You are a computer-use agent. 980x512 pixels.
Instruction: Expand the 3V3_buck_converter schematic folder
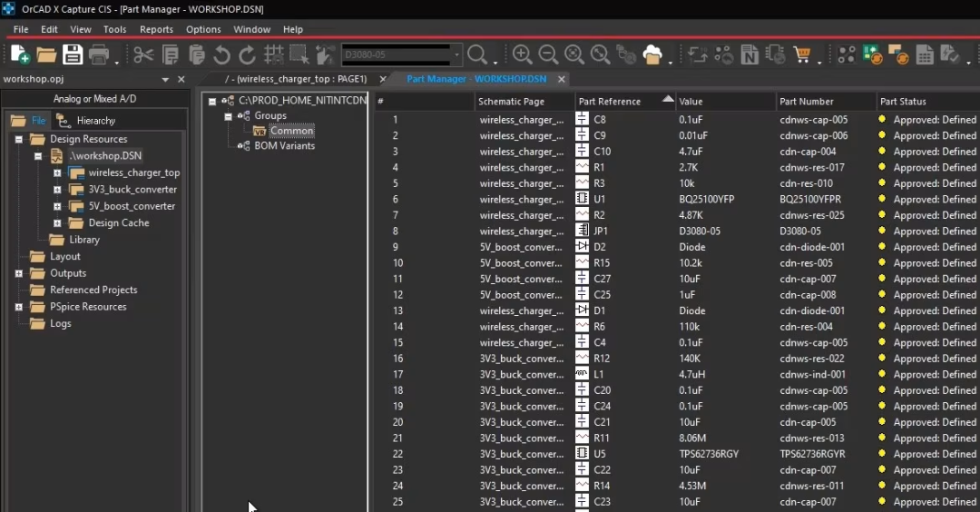57,190
